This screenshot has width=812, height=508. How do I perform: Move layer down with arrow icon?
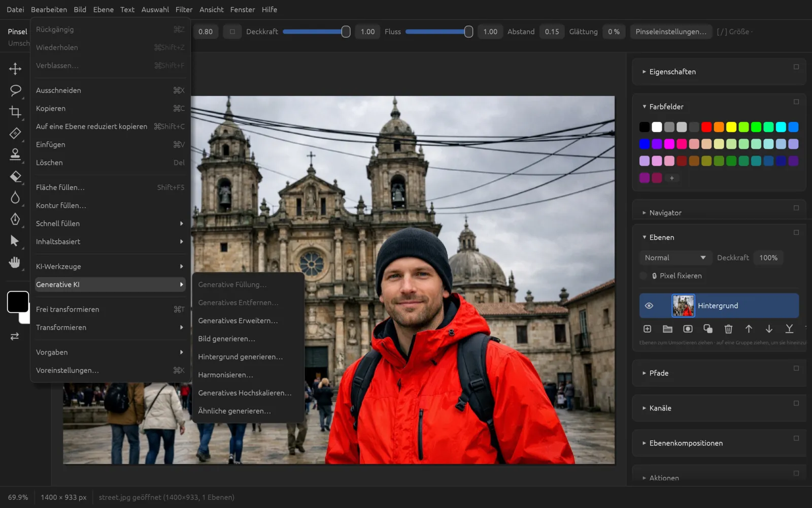pos(769,329)
